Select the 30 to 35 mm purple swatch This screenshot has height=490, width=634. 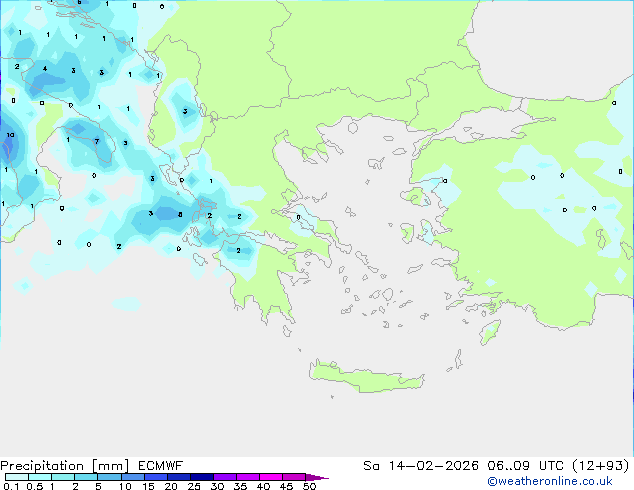[224, 477]
